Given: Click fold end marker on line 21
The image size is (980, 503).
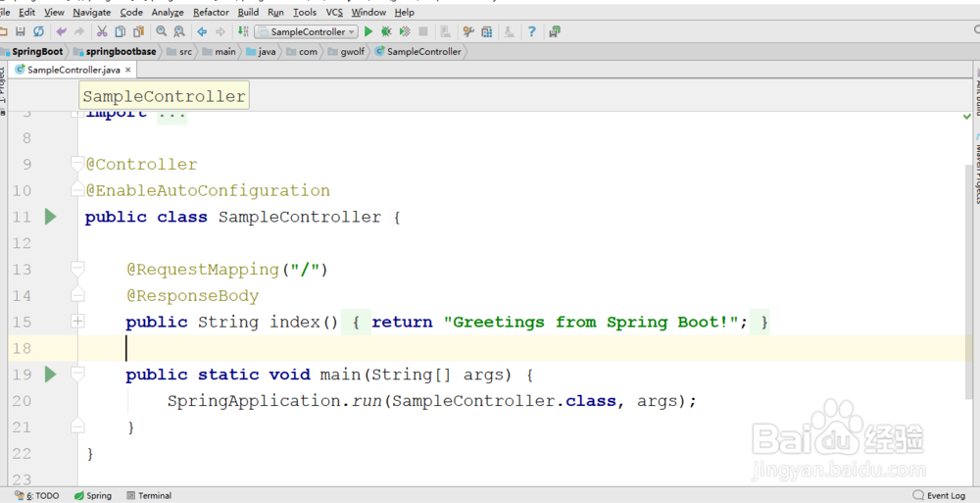Looking at the screenshot, I should point(76,427).
